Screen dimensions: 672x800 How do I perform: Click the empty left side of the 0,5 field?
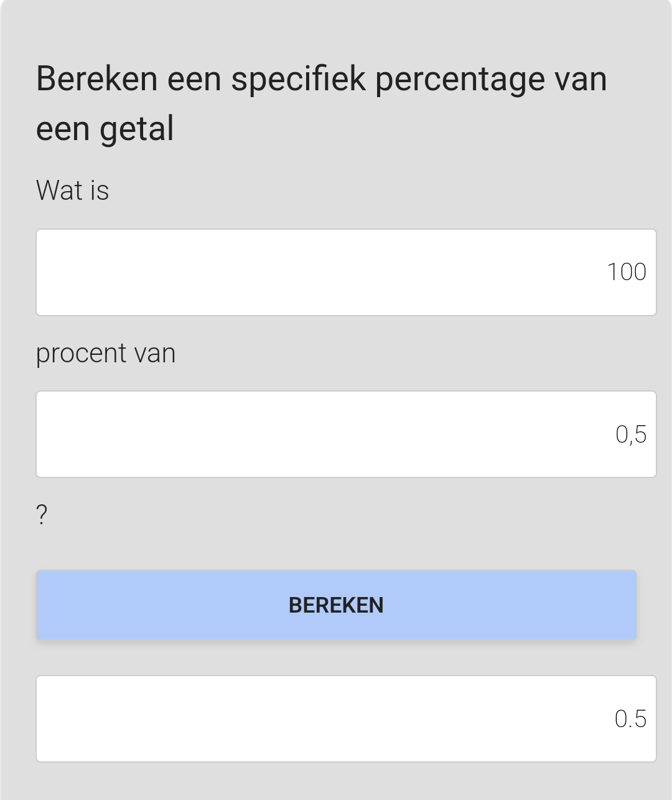click(124, 435)
